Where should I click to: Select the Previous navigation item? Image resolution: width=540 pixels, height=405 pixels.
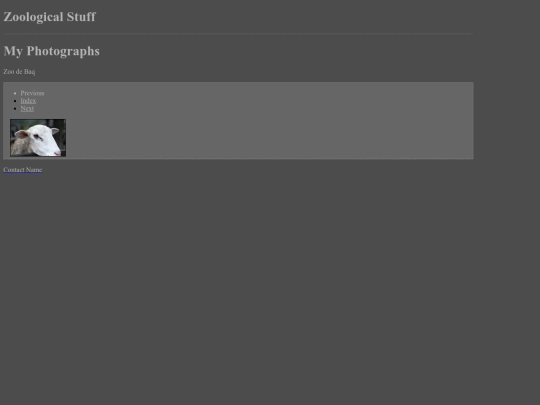(32, 93)
